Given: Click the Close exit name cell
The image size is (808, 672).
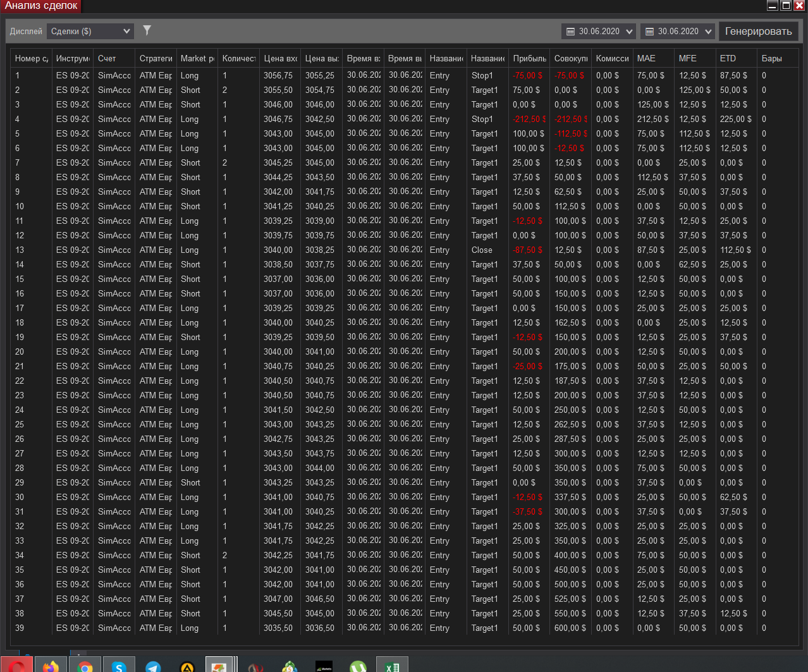Looking at the screenshot, I should pos(482,250).
